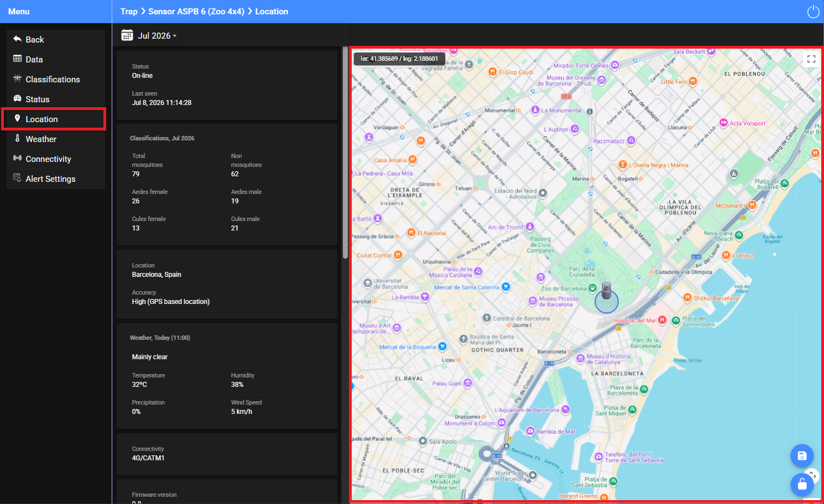Click the Platja del Somorrostro beach pin
This screenshot has height=504, width=824.
click(675, 321)
